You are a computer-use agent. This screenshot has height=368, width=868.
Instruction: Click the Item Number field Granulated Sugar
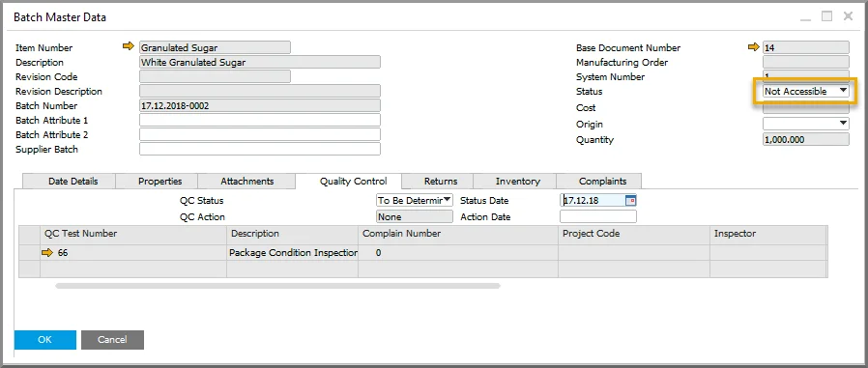point(215,47)
